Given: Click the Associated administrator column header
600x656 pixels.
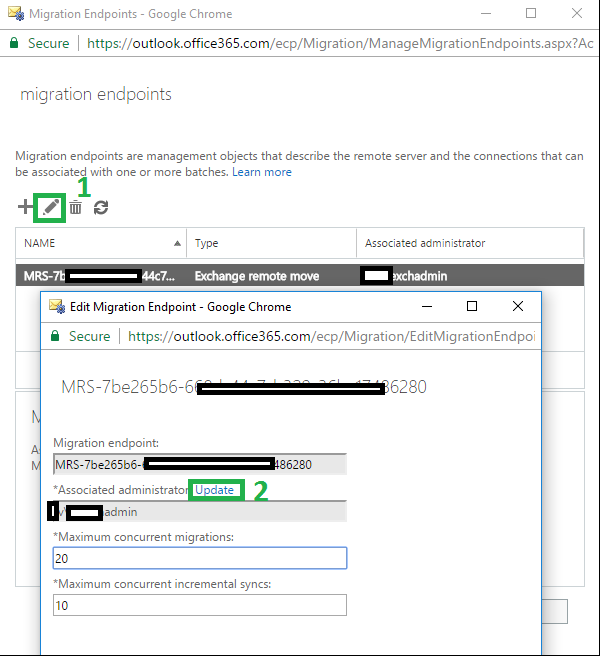Looking at the screenshot, I should (469, 243).
